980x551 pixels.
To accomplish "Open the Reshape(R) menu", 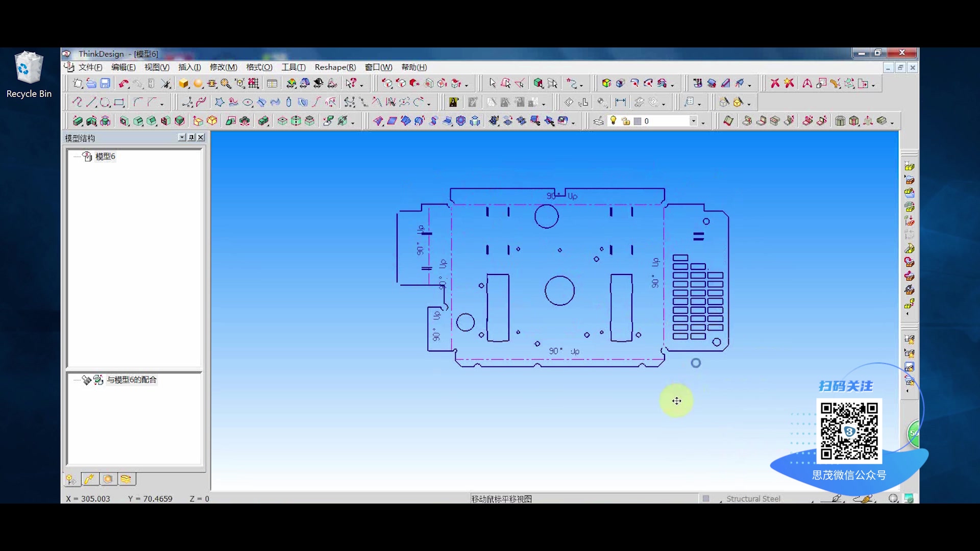I will coord(335,67).
